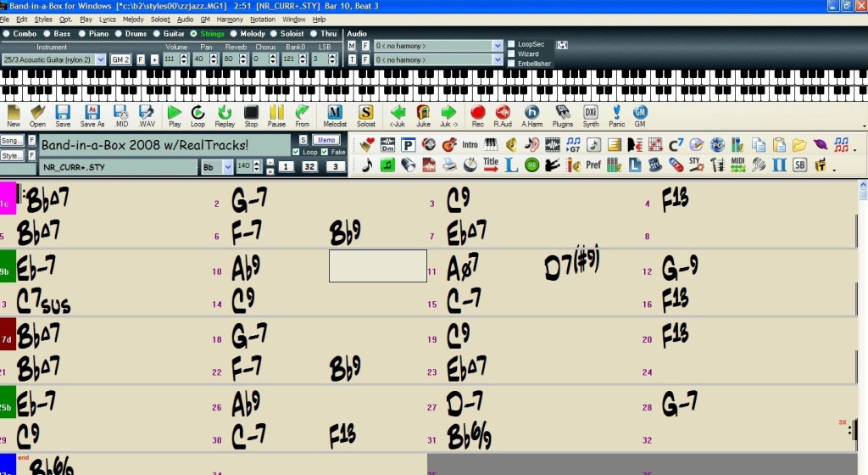Open the Soloist tool
The image size is (868, 475).
365,115
